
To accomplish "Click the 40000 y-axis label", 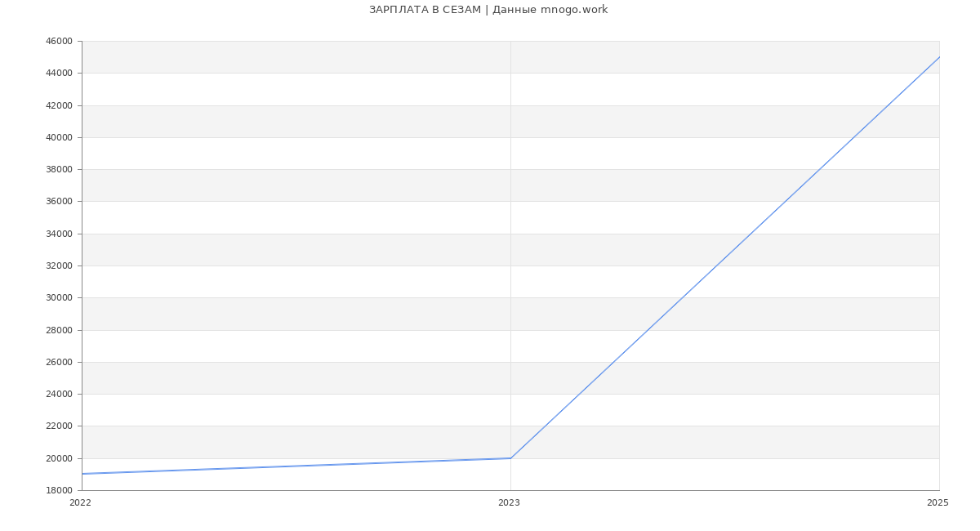I will (59, 138).
